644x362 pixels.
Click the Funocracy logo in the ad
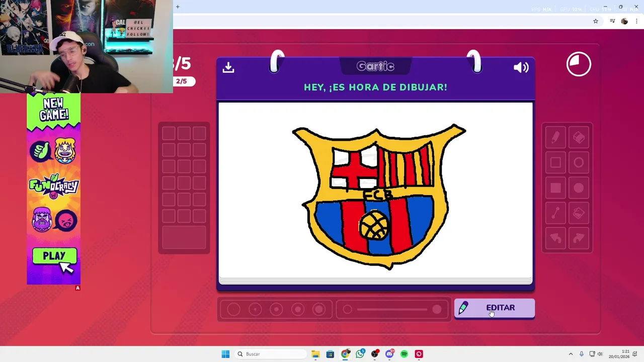click(54, 186)
